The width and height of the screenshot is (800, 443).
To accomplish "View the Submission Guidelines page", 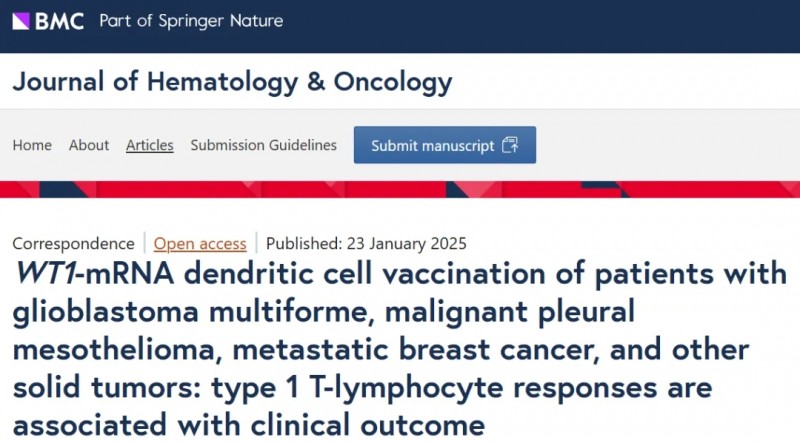I will click(264, 145).
